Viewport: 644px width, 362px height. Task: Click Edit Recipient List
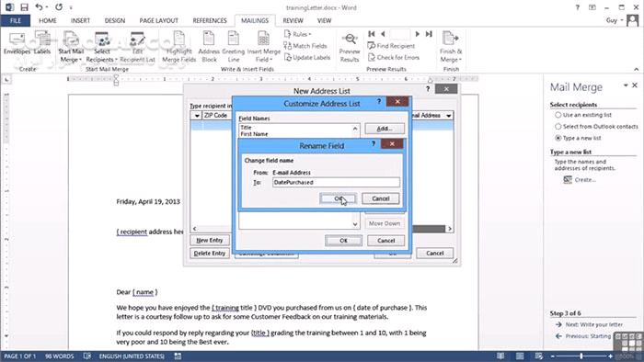pos(138,48)
